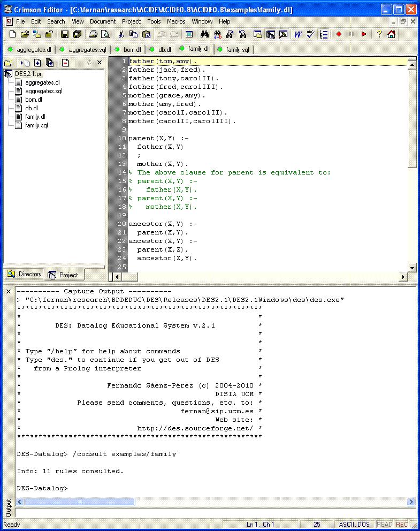Open the Tools menu
The width and height of the screenshot is (420, 531).
tap(154, 21)
